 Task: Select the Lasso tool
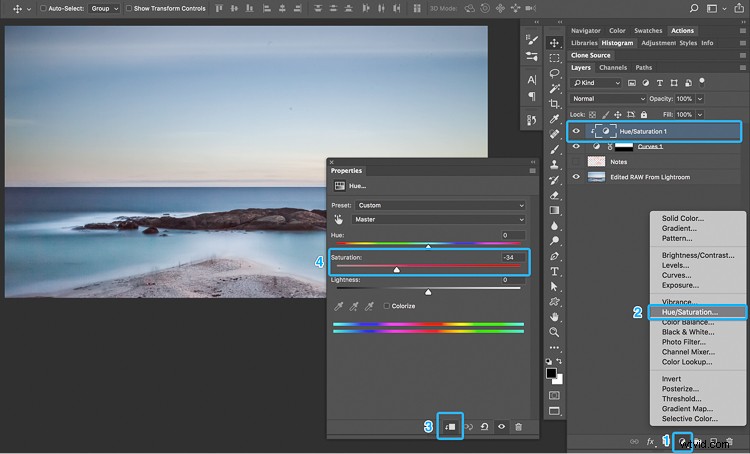pyautogui.click(x=554, y=73)
